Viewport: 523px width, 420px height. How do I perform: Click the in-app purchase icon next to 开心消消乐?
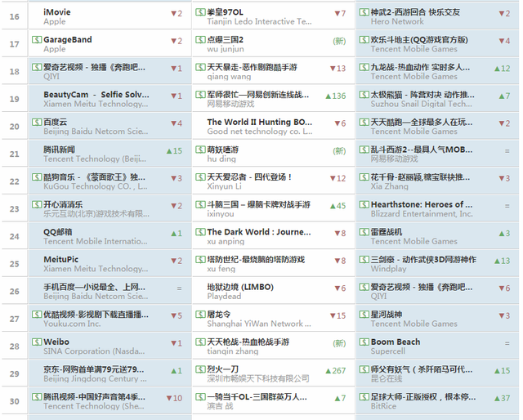[37, 204]
